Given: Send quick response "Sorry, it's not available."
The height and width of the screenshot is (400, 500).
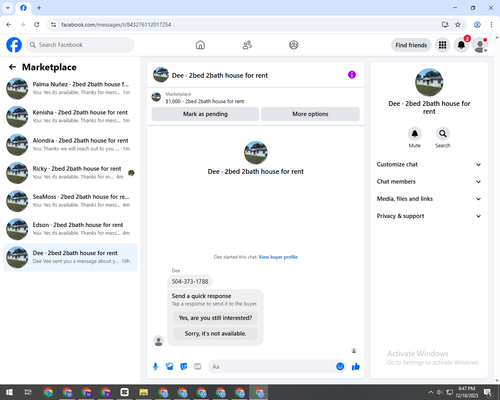Looking at the screenshot, I should (x=215, y=334).
